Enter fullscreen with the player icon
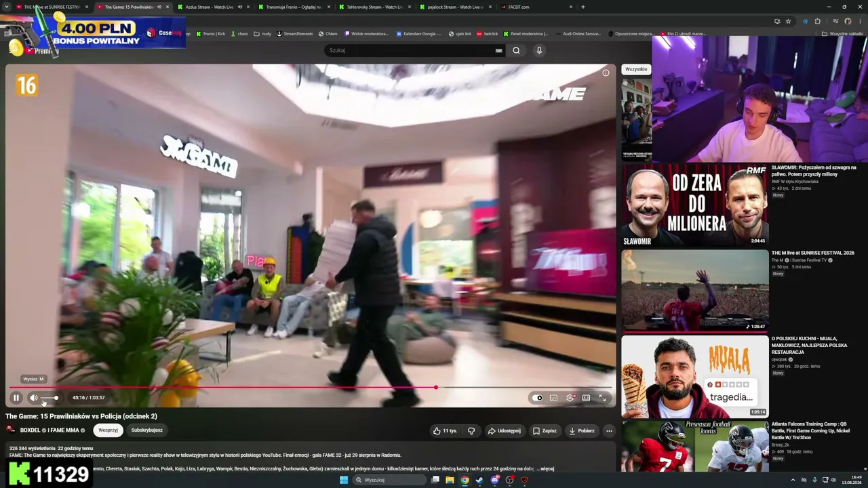868x488 pixels. [x=602, y=398]
